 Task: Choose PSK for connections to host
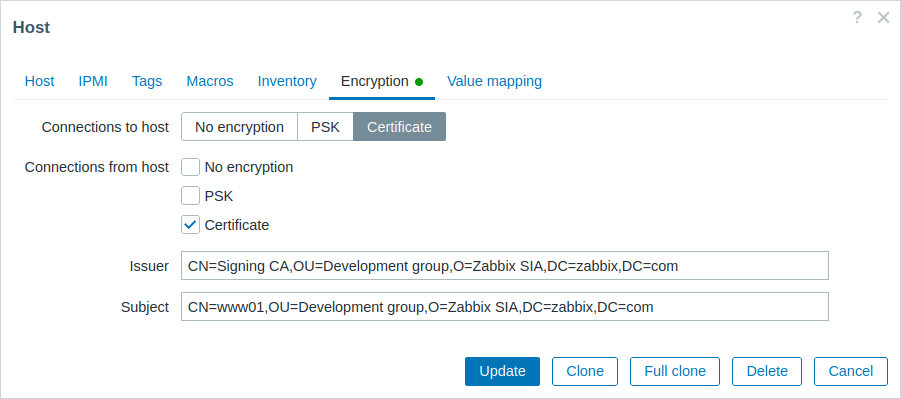(325, 127)
